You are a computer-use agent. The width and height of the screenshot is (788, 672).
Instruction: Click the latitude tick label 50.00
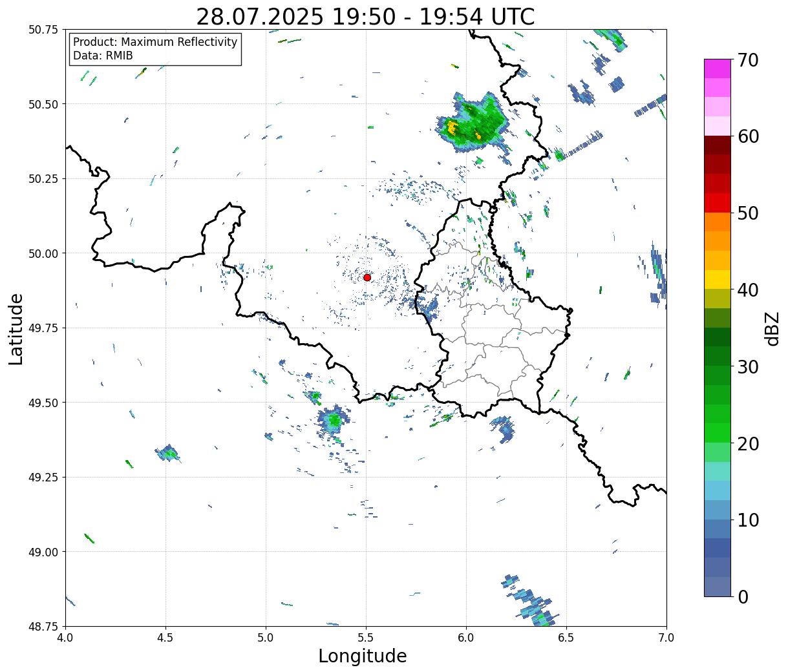43,253
